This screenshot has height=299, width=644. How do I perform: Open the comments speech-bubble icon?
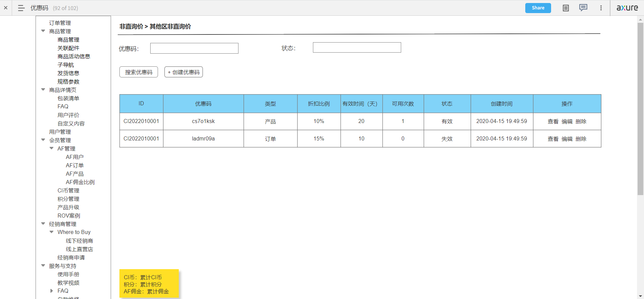coord(583,8)
